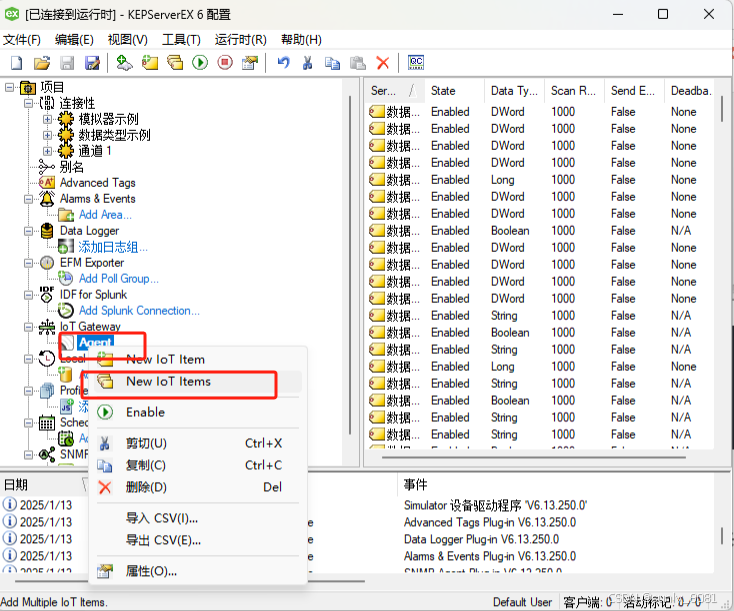
Task: Click the IoT Gateway tree icon
Action: point(47,326)
